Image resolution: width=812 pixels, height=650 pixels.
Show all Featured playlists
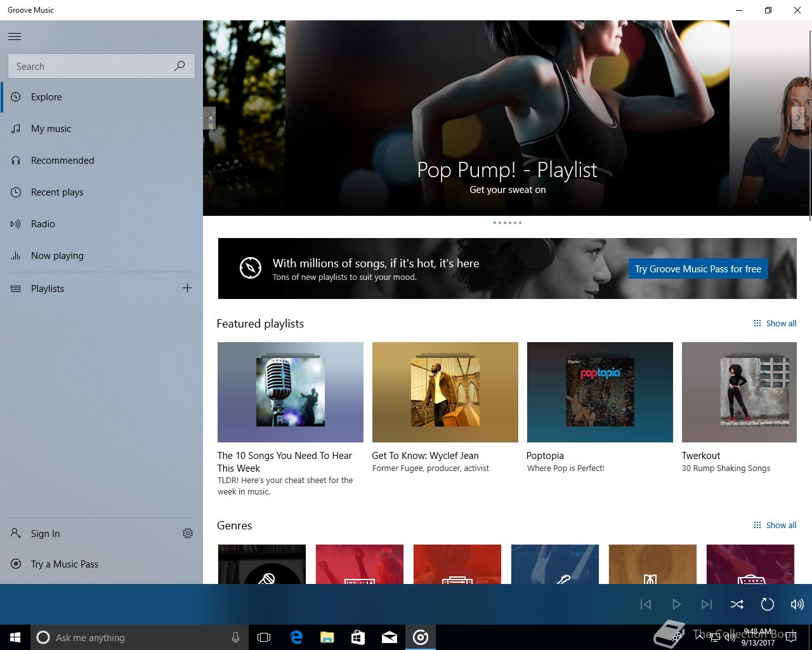tap(775, 324)
